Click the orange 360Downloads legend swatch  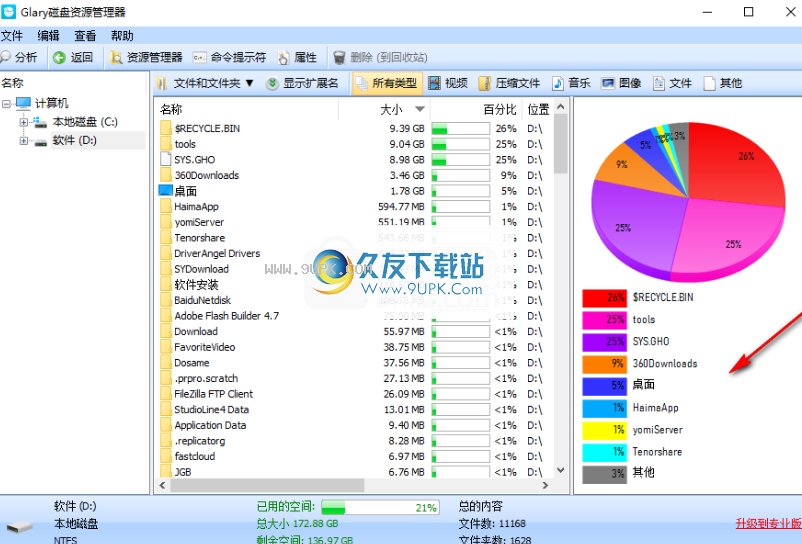click(x=604, y=364)
